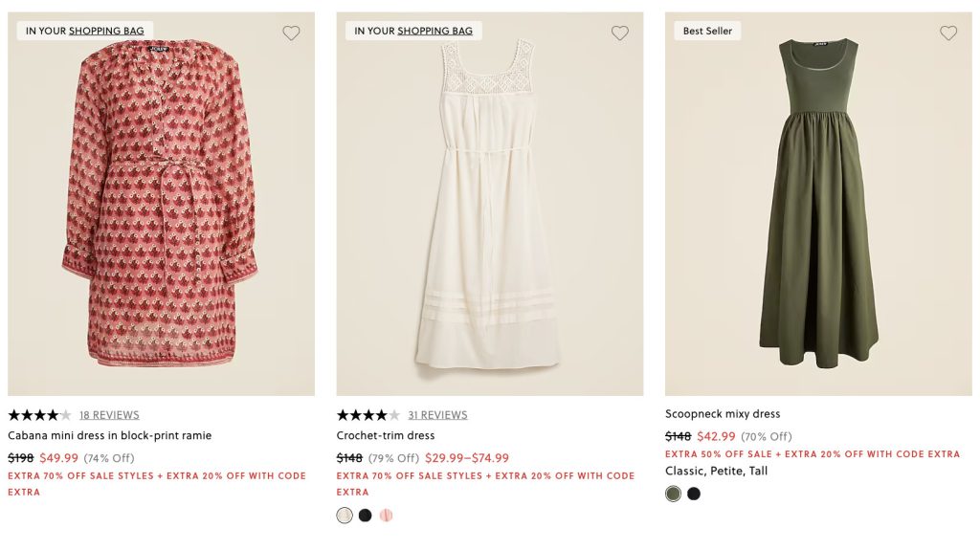Click the heart icon on the Crochet-trim dress
The height and width of the screenshot is (550, 980).
(620, 33)
